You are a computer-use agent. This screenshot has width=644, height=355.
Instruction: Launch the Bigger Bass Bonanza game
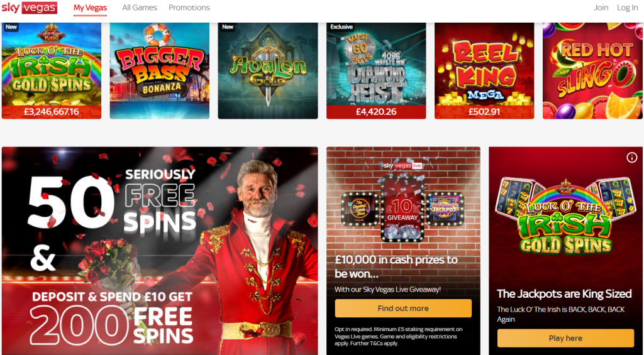[x=159, y=70]
